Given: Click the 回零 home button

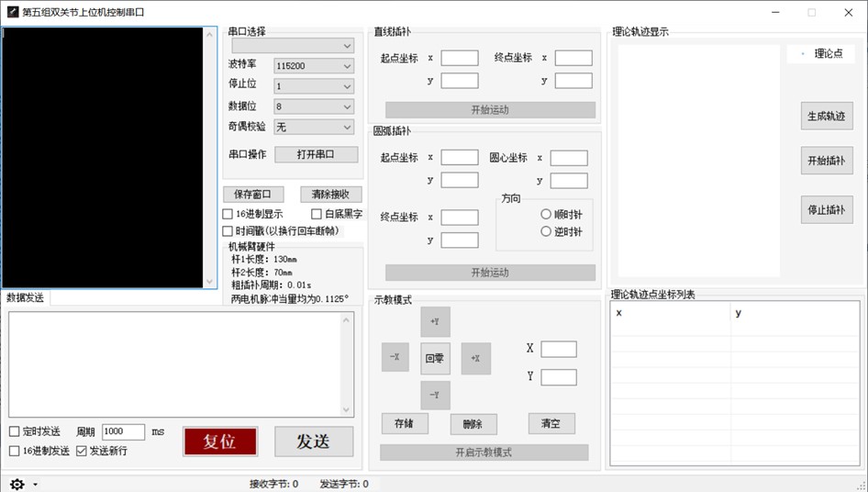Looking at the screenshot, I should (435, 359).
